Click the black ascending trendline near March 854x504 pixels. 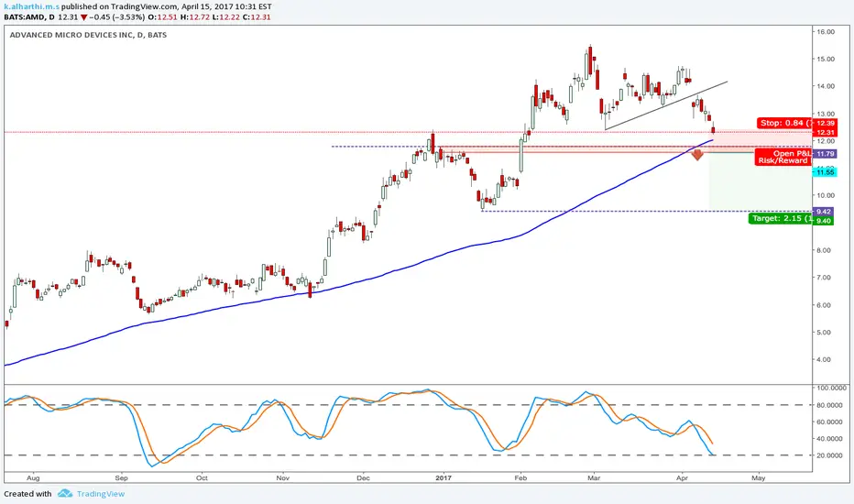(x=666, y=105)
